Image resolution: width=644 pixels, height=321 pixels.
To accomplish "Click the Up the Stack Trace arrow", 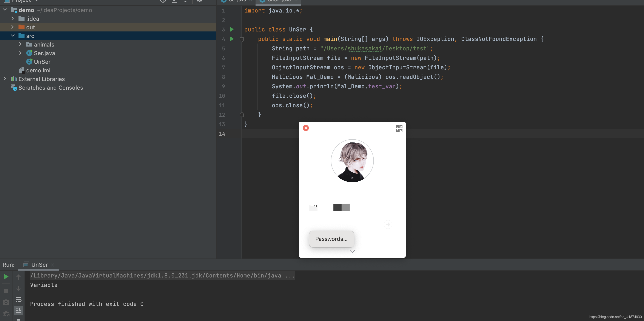I will click(18, 277).
